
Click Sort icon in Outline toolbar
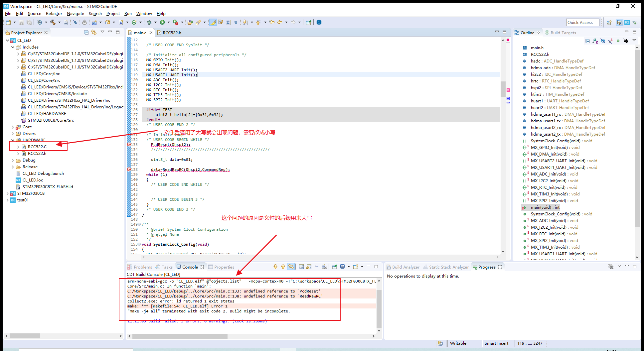[x=595, y=41]
